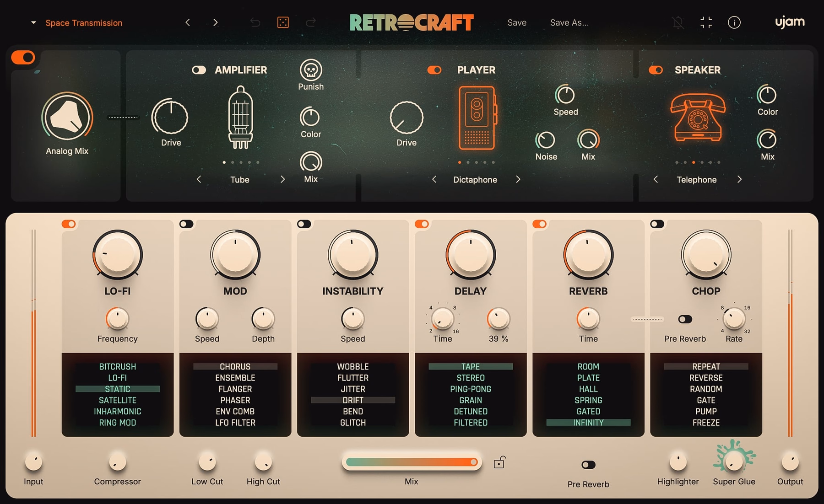Select previous speaker type before Telephone

656,179
